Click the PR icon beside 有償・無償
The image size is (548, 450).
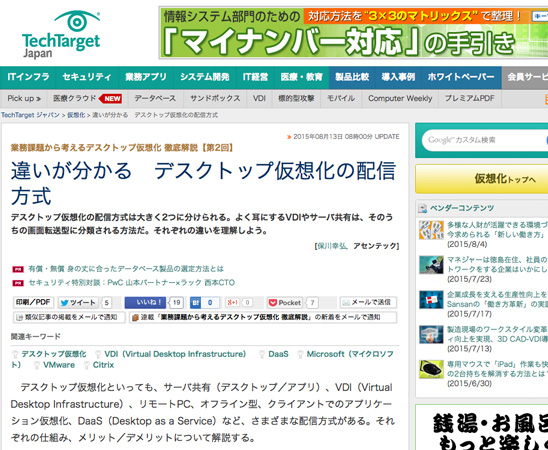click(18, 269)
